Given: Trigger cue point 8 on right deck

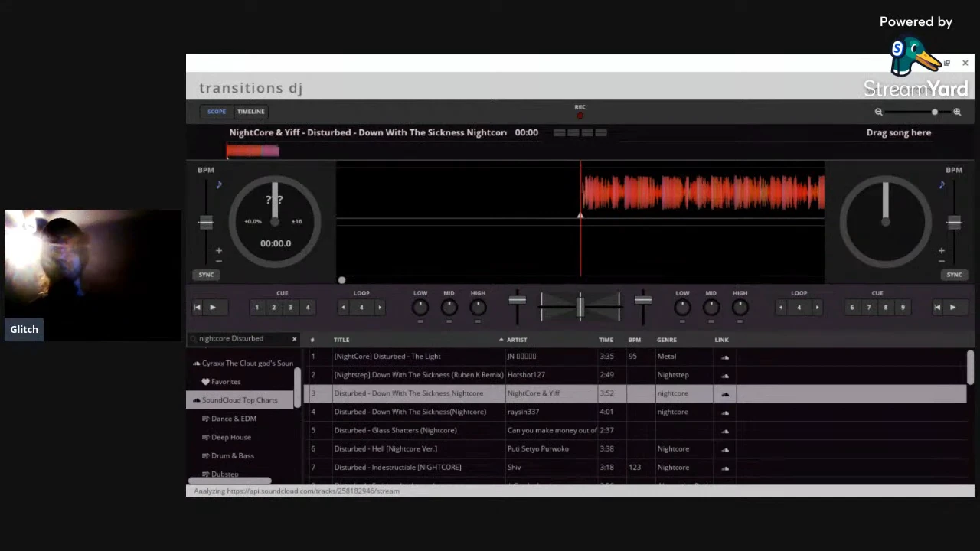Looking at the screenshot, I should click(885, 308).
